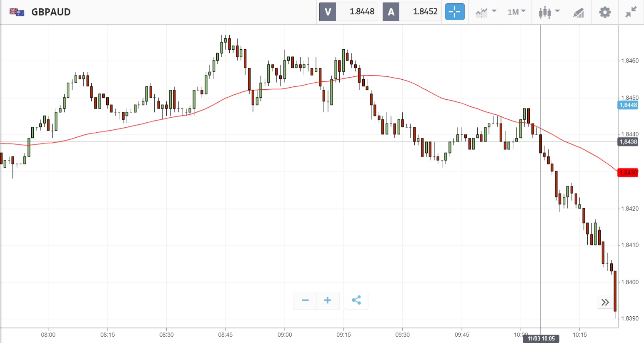Collapse the chart from fullscreen
Screen dimensions: 644x343
click(631, 12)
